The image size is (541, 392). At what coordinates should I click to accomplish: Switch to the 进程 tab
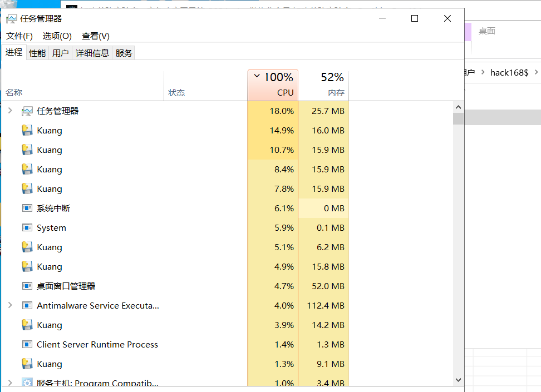tap(14, 52)
